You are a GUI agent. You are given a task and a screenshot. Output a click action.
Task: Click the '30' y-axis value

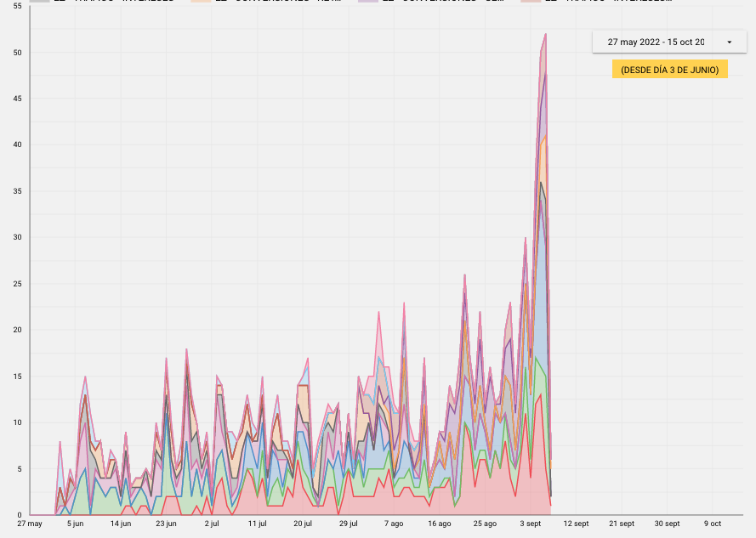coord(17,238)
